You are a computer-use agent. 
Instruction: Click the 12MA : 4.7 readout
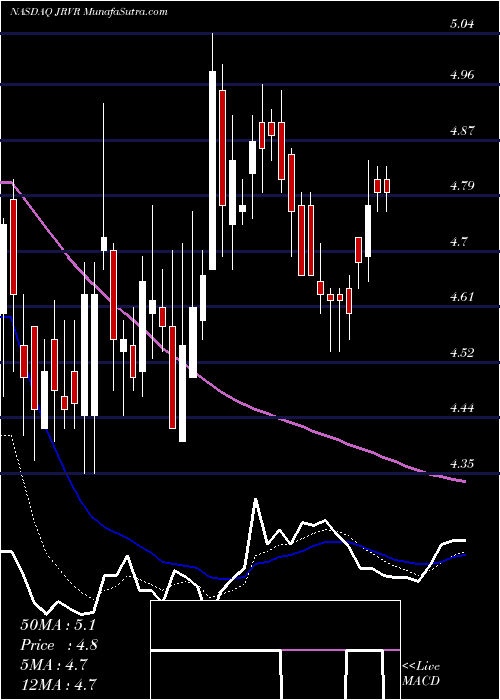click(59, 684)
